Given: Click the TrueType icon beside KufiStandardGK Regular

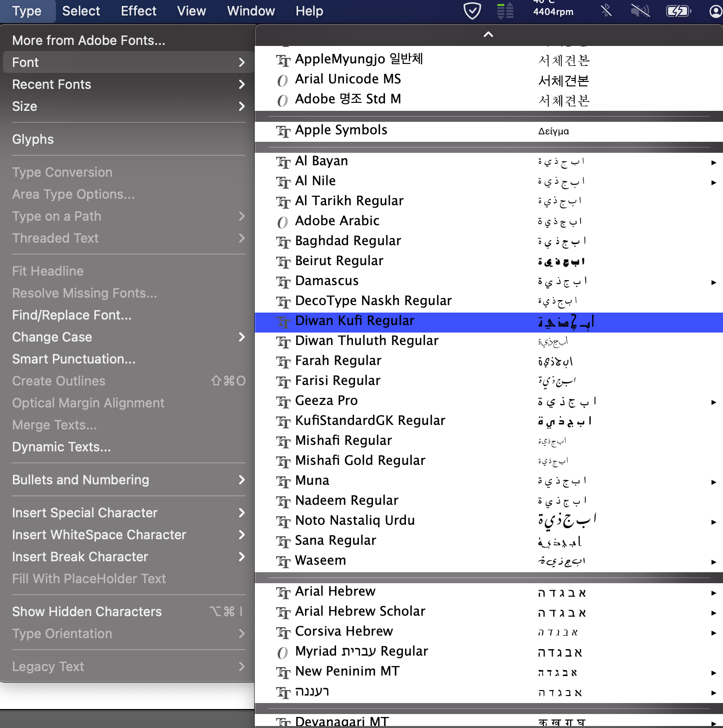Looking at the screenshot, I should [x=283, y=422].
